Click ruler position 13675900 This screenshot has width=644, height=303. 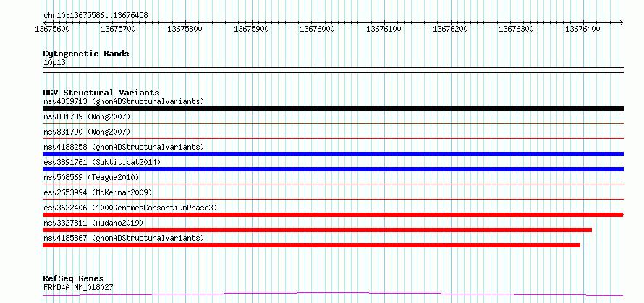[251, 29]
